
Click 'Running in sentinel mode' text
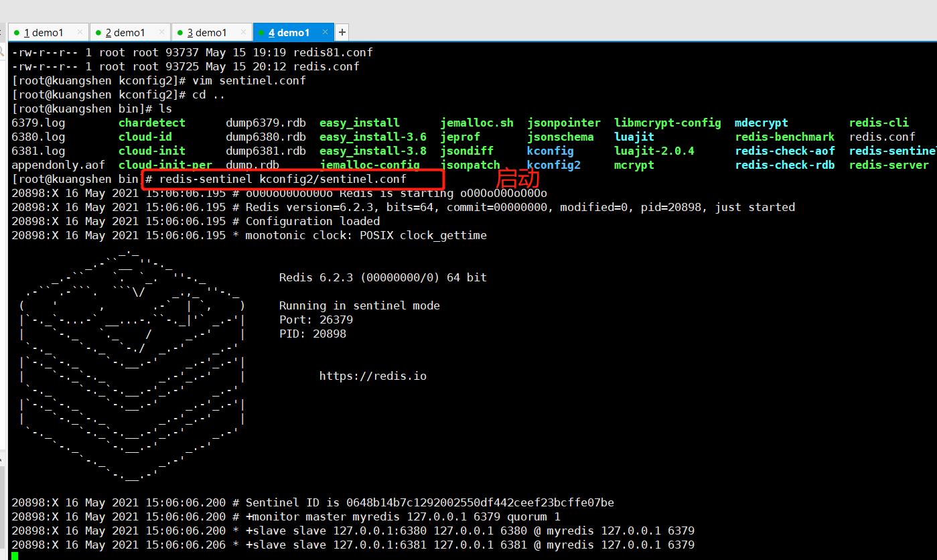(360, 305)
